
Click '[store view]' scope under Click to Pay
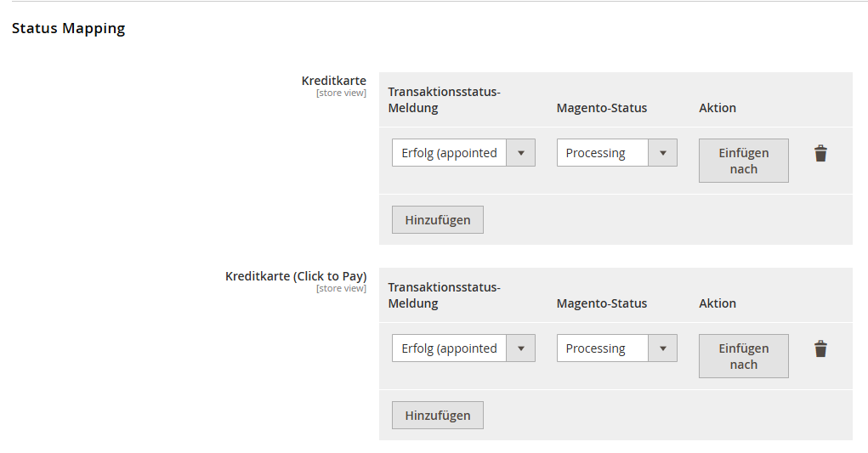pyautogui.click(x=341, y=288)
